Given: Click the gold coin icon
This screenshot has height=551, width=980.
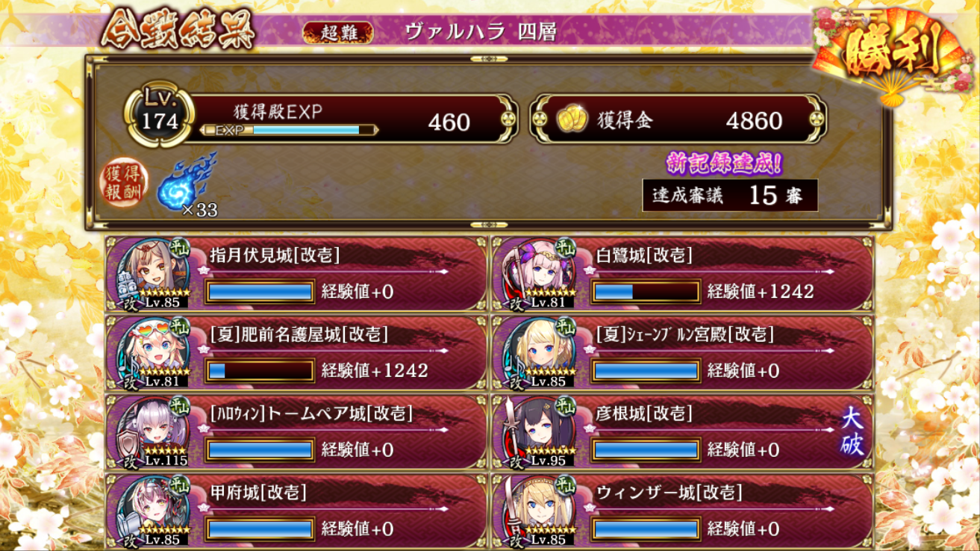Looking at the screenshot, I should (x=572, y=120).
